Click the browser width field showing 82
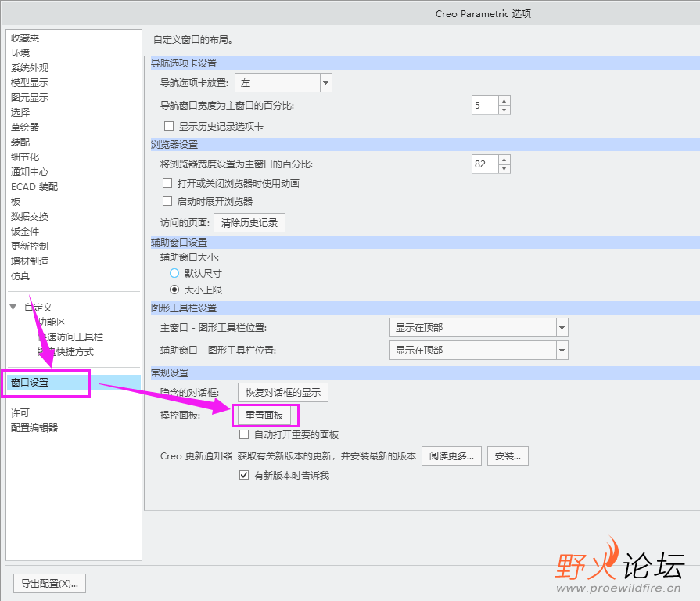 pyautogui.click(x=485, y=164)
